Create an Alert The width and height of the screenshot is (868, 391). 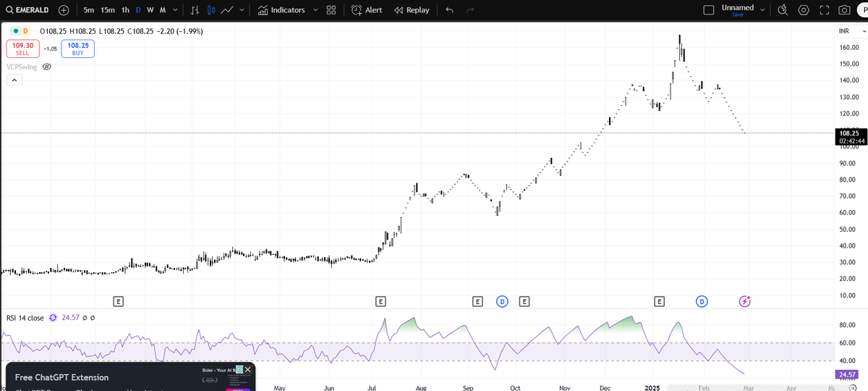367,10
